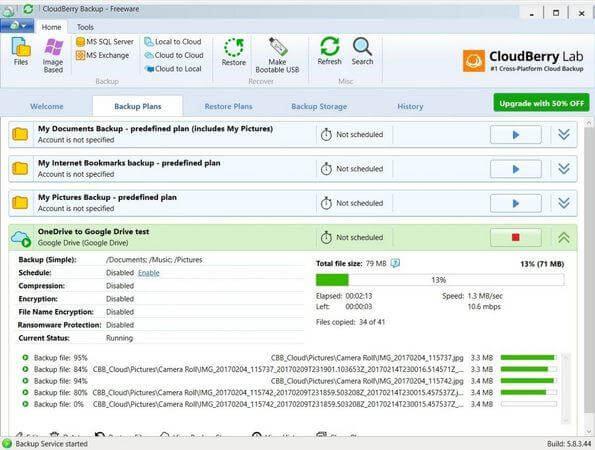Click clock icon in My Pictures Backup row
The height and width of the screenshot is (450, 595).
tap(326, 203)
